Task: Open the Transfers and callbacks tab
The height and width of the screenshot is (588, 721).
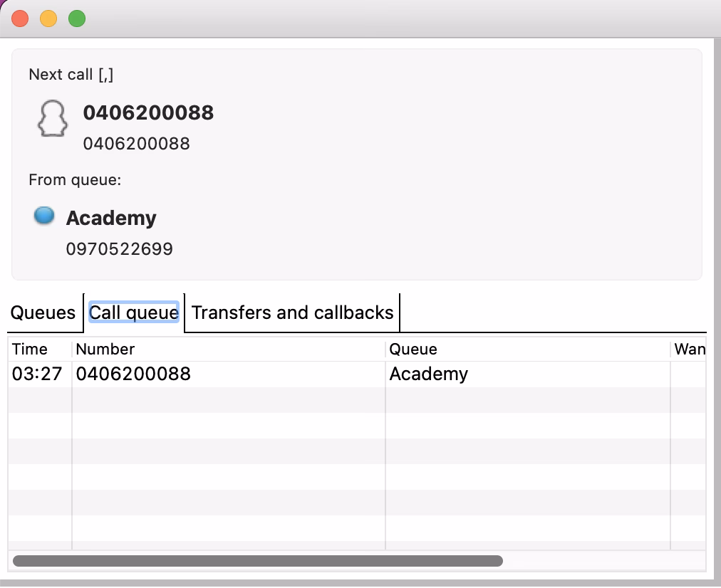Action: pos(291,312)
